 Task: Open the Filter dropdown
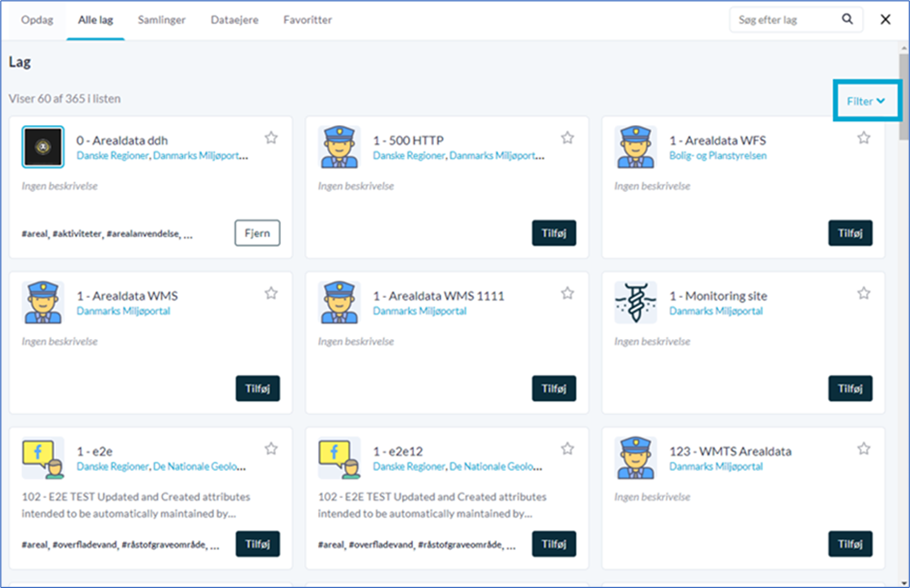tap(866, 101)
